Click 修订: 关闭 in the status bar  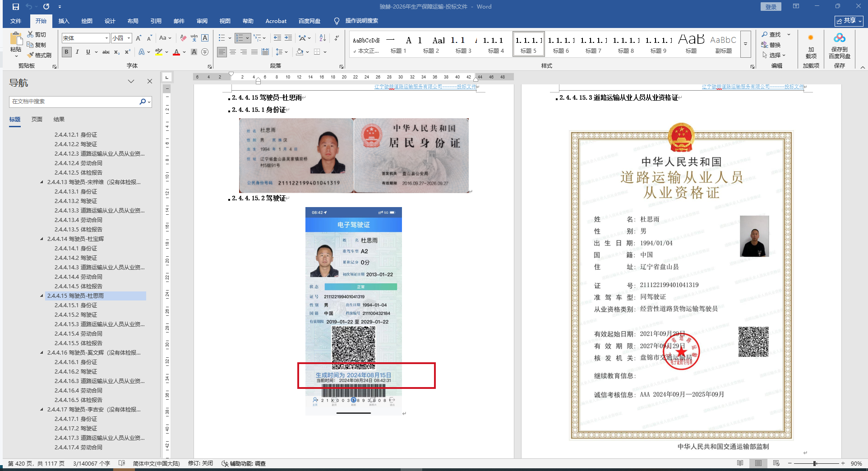(200, 463)
